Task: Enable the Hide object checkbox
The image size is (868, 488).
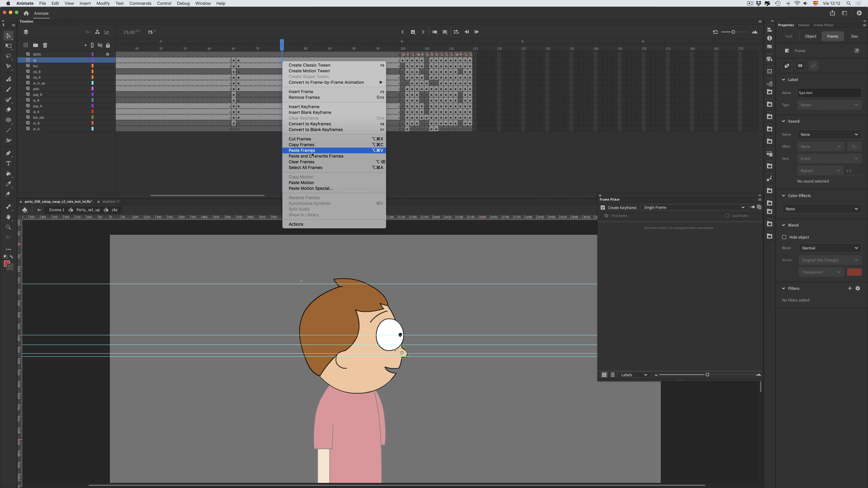Action: click(784, 237)
